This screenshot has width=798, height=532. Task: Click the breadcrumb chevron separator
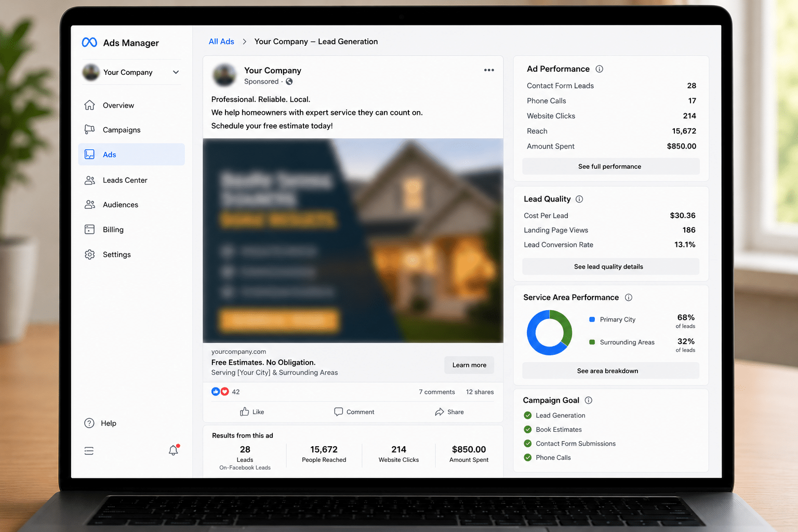[244, 42]
